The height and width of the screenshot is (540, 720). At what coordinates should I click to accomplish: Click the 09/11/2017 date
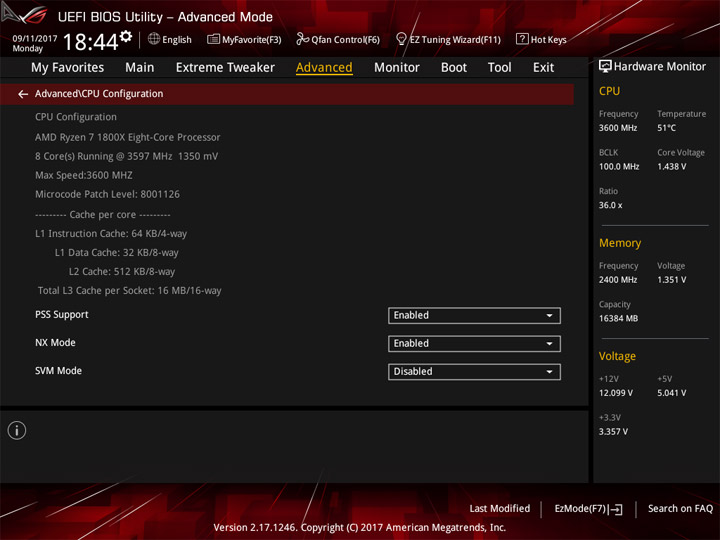[x=35, y=39]
